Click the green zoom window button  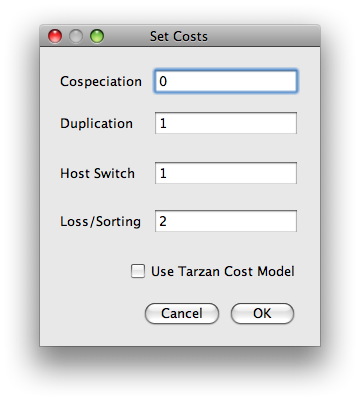[97, 36]
